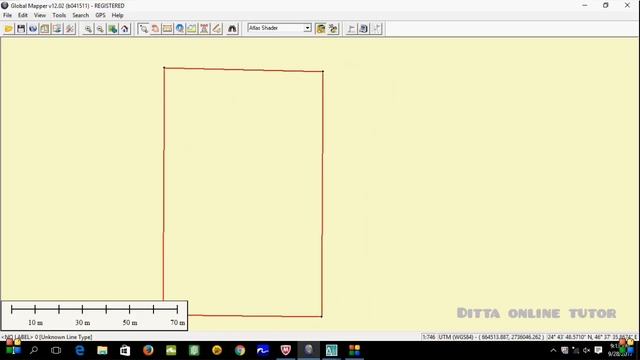The width and height of the screenshot is (640, 360).
Task: Click the Open Data Files folder icon
Action: [x=9, y=29]
